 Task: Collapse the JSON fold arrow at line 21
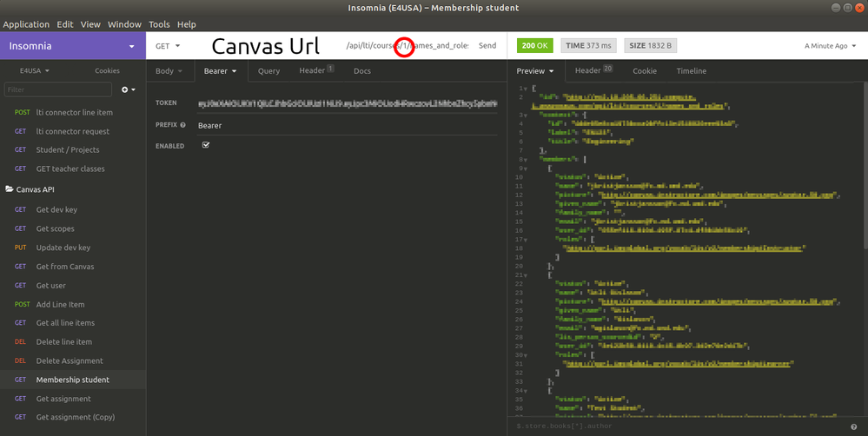[525, 275]
